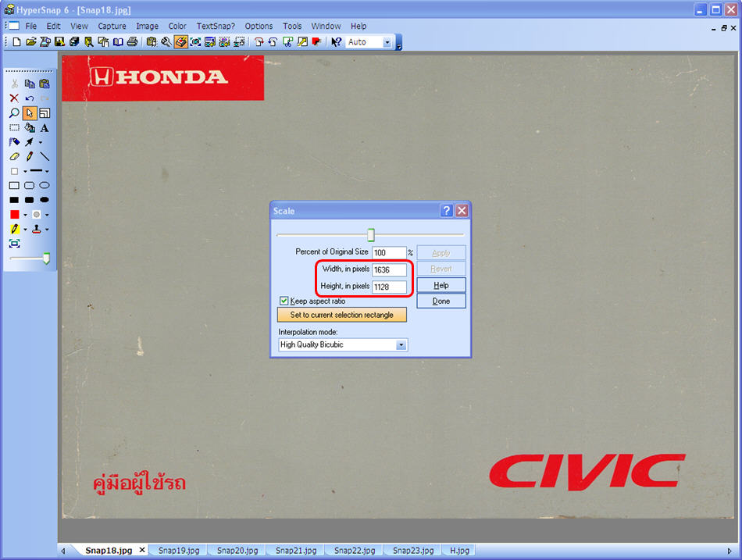
Task: Click Done in the Scale dialog
Action: coord(441,301)
